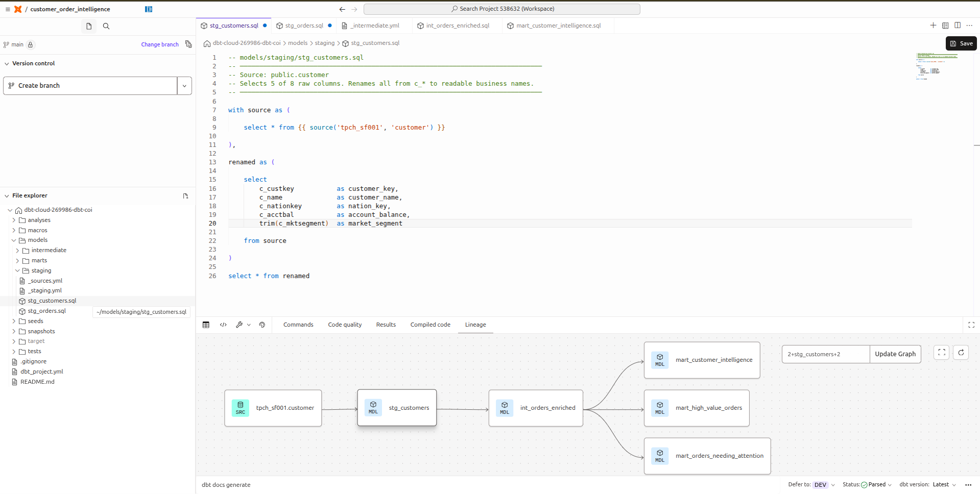The width and height of the screenshot is (980, 494).
Task: Refresh the lineage graph
Action: (961, 353)
